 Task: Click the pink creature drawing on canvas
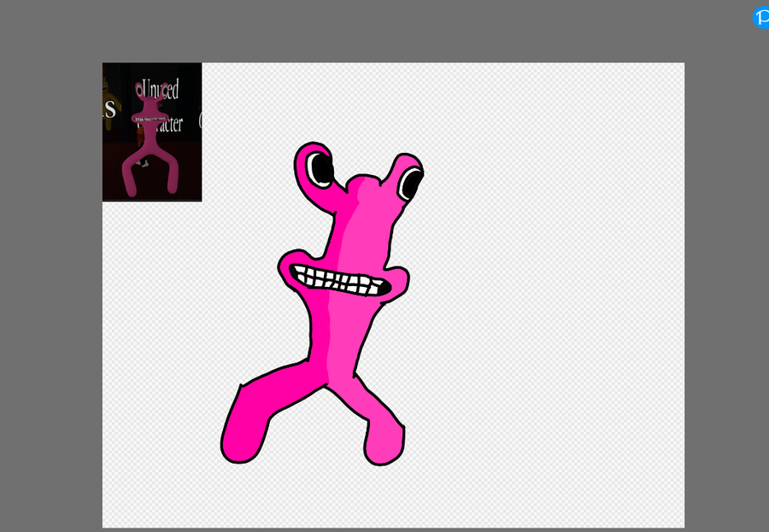(322, 304)
